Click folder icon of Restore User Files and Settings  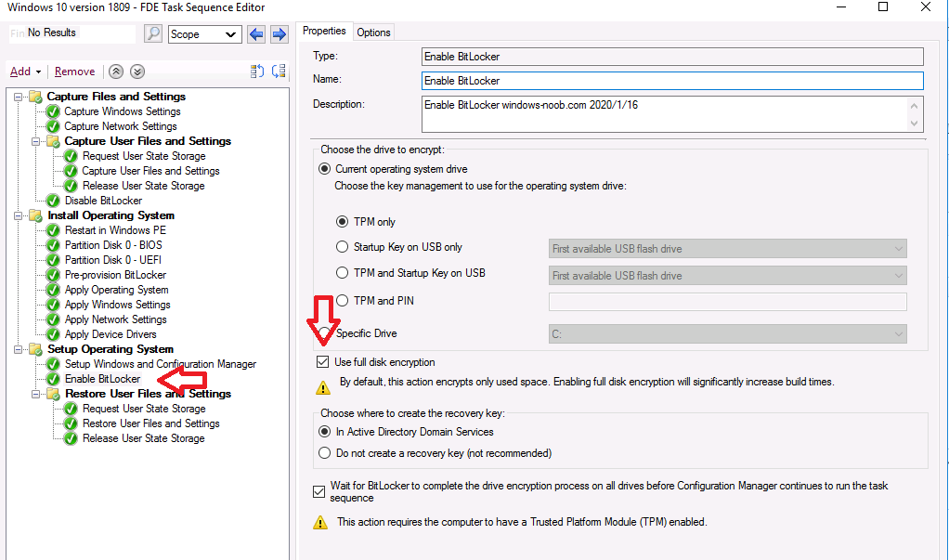[53, 394]
